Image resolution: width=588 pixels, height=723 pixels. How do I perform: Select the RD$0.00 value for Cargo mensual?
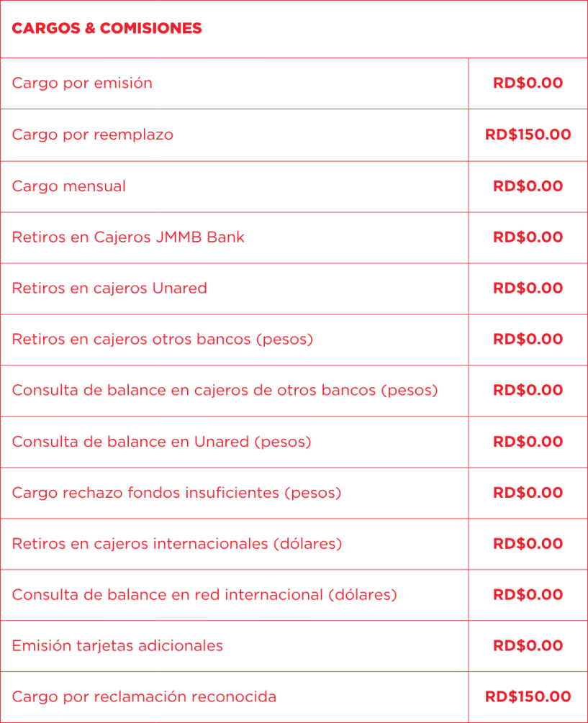pyautogui.click(x=528, y=186)
